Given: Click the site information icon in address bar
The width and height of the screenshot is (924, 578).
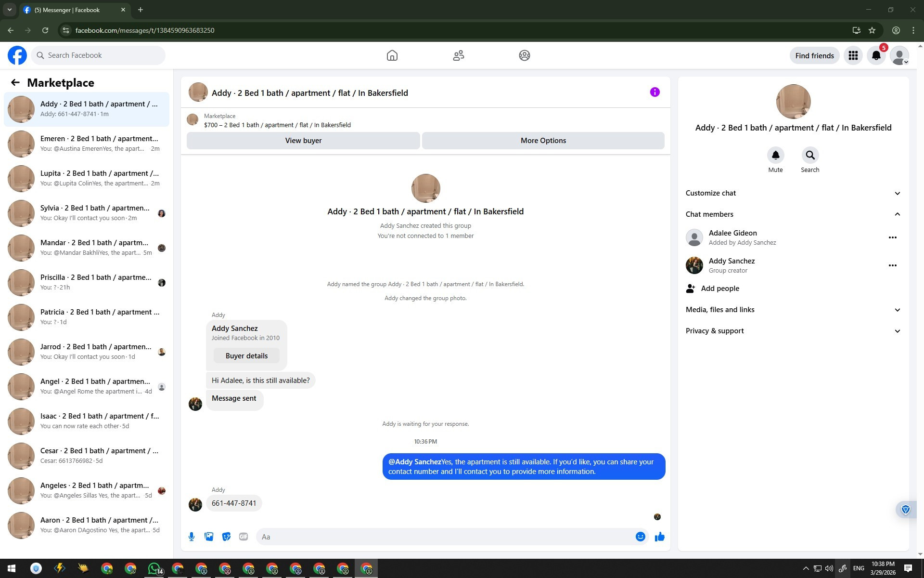Looking at the screenshot, I should point(66,30).
